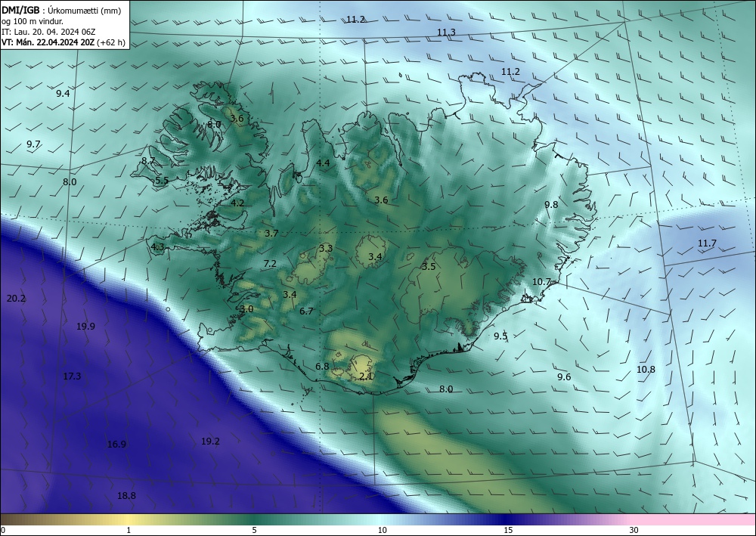
Task: Click the color scale label 10
Action: click(383, 530)
